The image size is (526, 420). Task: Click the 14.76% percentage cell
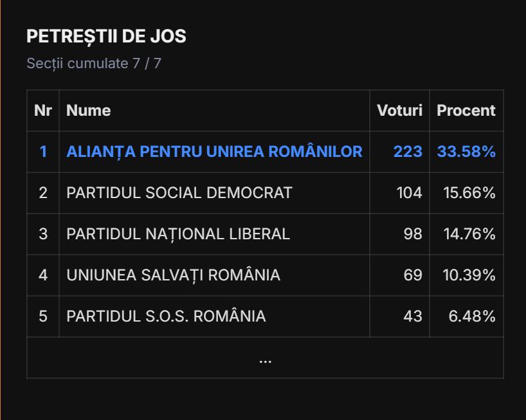click(x=469, y=234)
